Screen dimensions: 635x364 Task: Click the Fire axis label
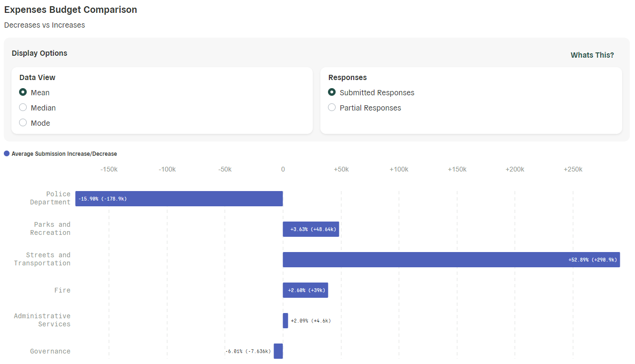(x=62, y=290)
